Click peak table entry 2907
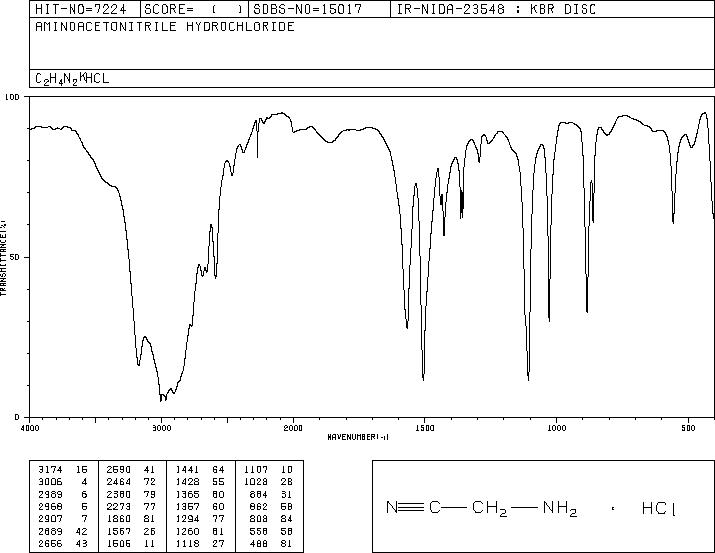The width and height of the screenshot is (715, 553). [50, 519]
